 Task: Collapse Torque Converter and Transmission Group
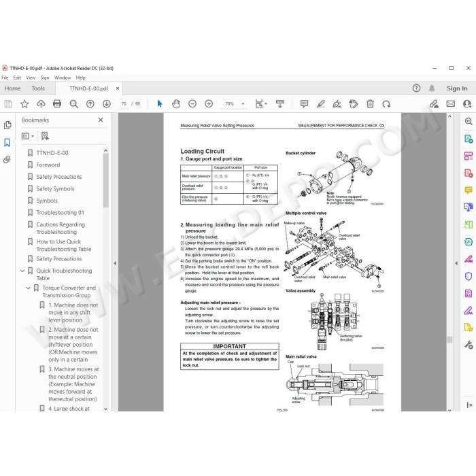29,288
